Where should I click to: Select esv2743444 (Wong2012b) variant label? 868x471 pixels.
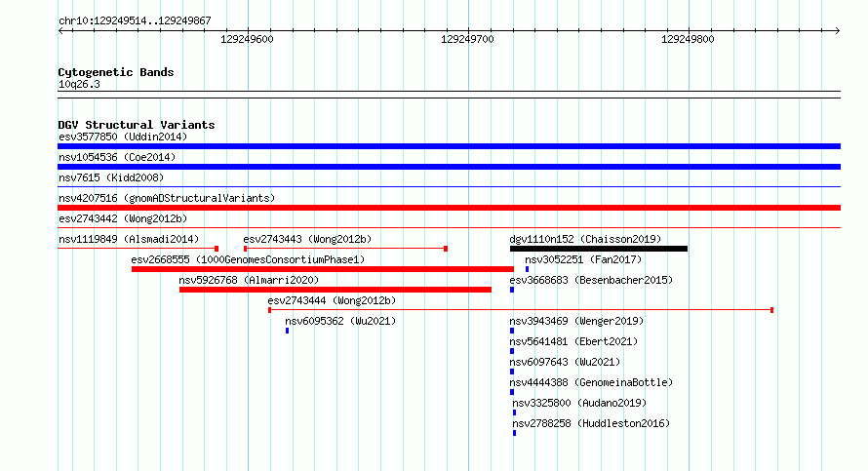pos(332,300)
